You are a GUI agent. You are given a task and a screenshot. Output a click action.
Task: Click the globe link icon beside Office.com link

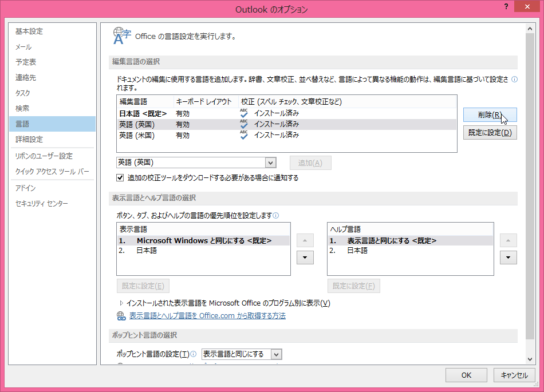point(121,316)
